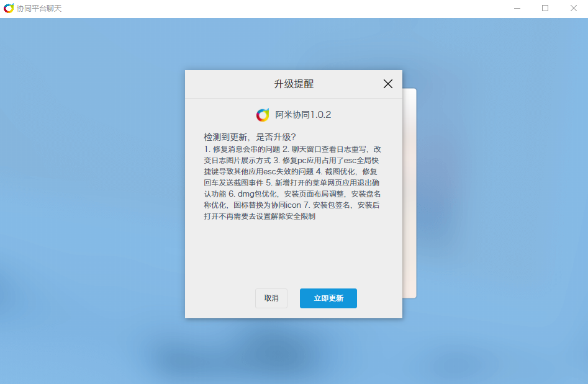Click the 立即更新 button
The width and height of the screenshot is (588, 384).
click(328, 298)
